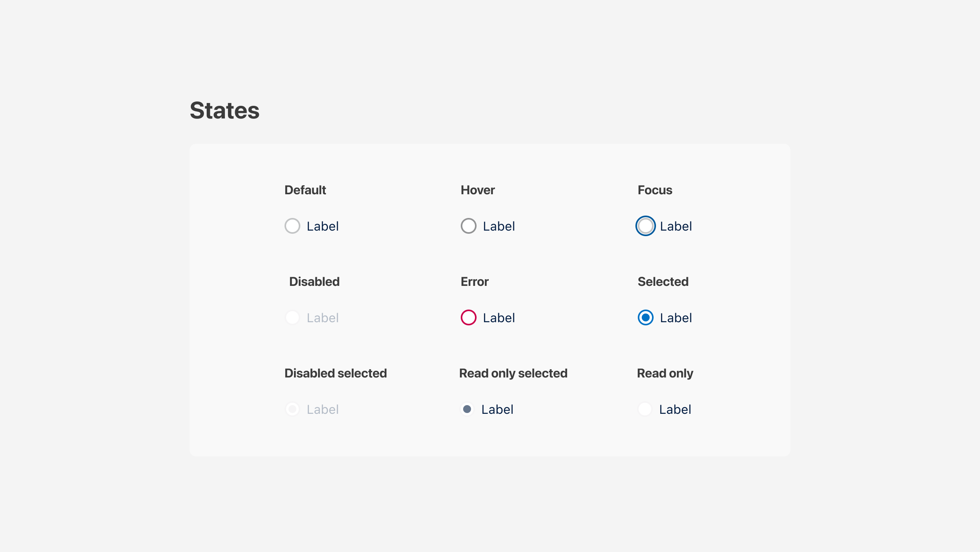Click the Label text under Default
980x552 pixels.
click(x=322, y=226)
